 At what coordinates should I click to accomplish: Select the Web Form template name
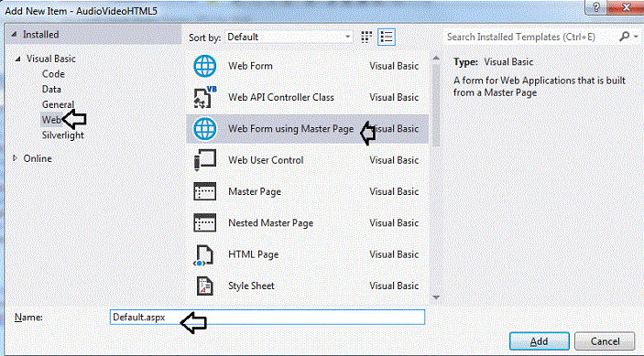point(250,66)
